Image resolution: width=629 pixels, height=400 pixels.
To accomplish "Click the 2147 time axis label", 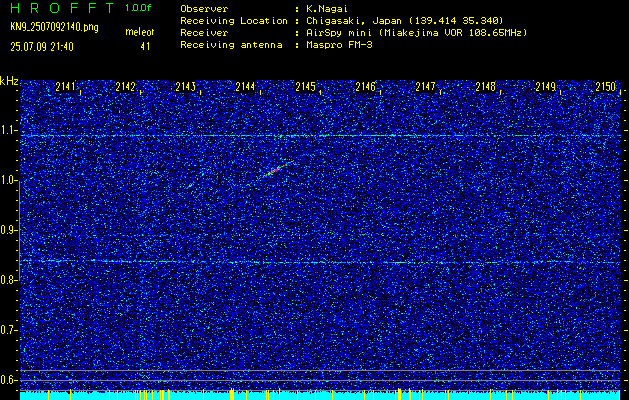I will pyautogui.click(x=425, y=86).
